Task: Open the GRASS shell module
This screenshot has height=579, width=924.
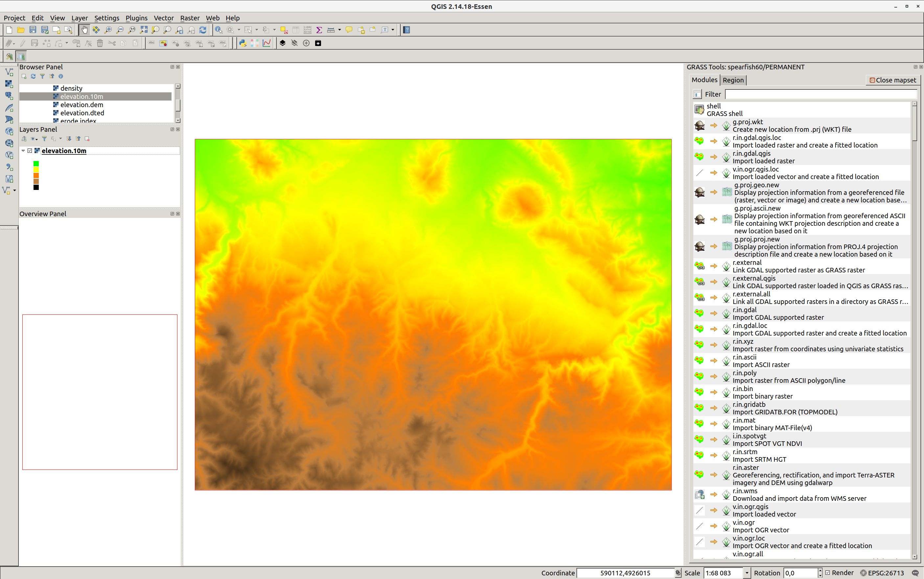Action: (x=801, y=110)
